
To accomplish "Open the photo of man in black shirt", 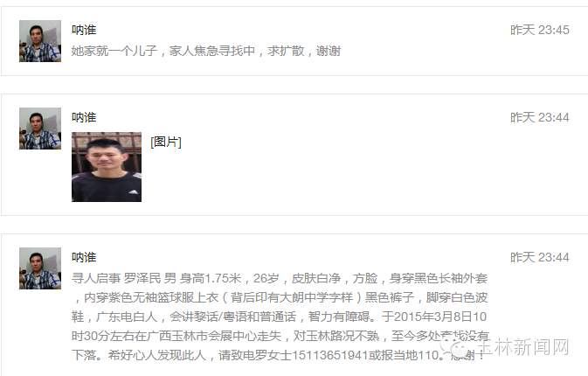I will tap(107, 167).
